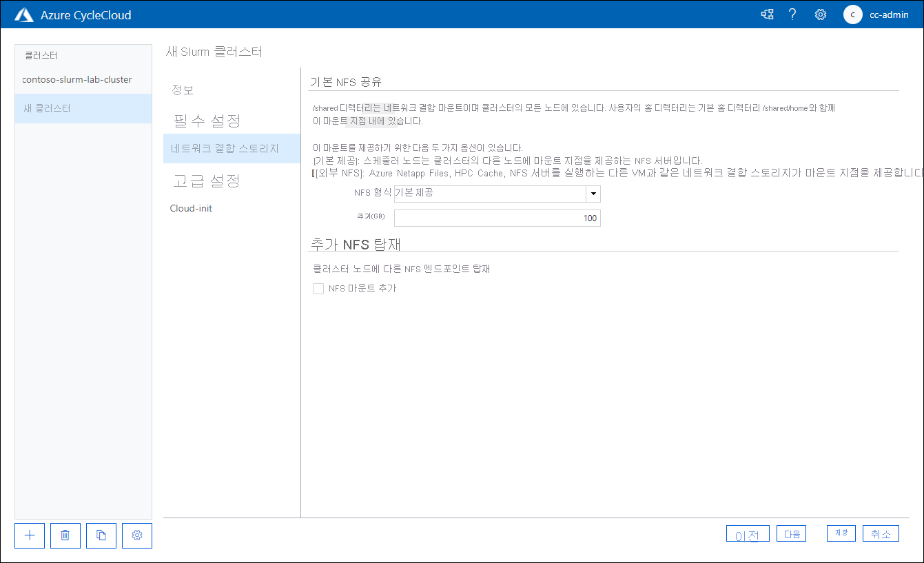Click the 다음 button
The image size is (924, 563).
[791, 533]
